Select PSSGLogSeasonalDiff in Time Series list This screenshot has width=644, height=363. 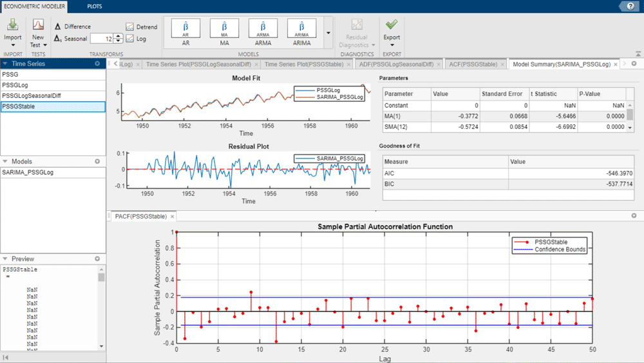click(x=31, y=95)
